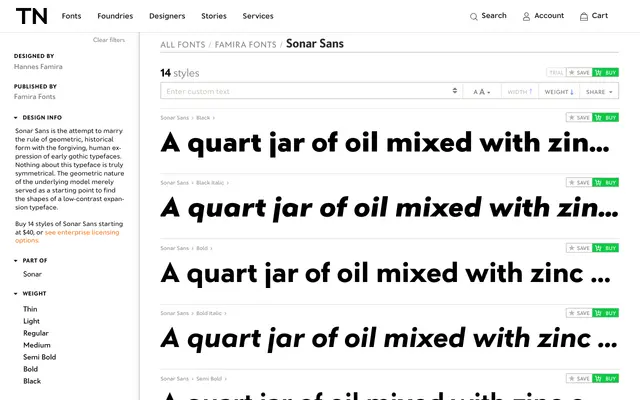Click the Bold style sample text
This screenshot has width=640, height=400.
coord(386,273)
